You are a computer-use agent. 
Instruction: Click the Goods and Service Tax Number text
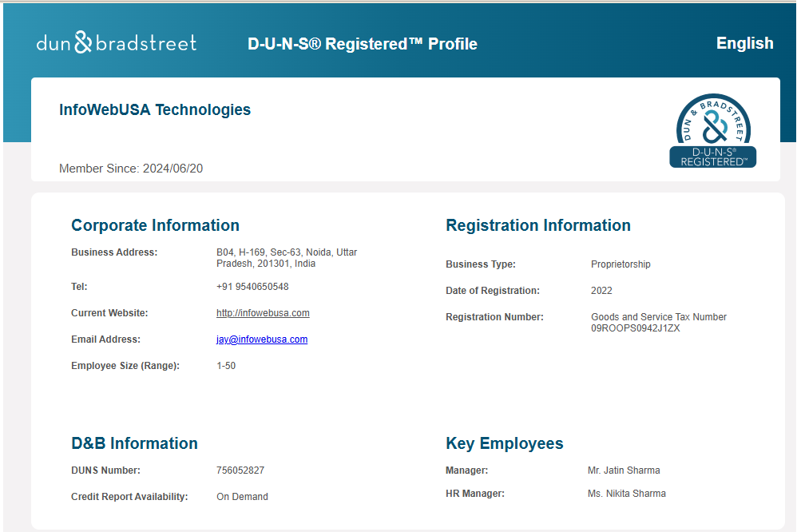point(659,317)
